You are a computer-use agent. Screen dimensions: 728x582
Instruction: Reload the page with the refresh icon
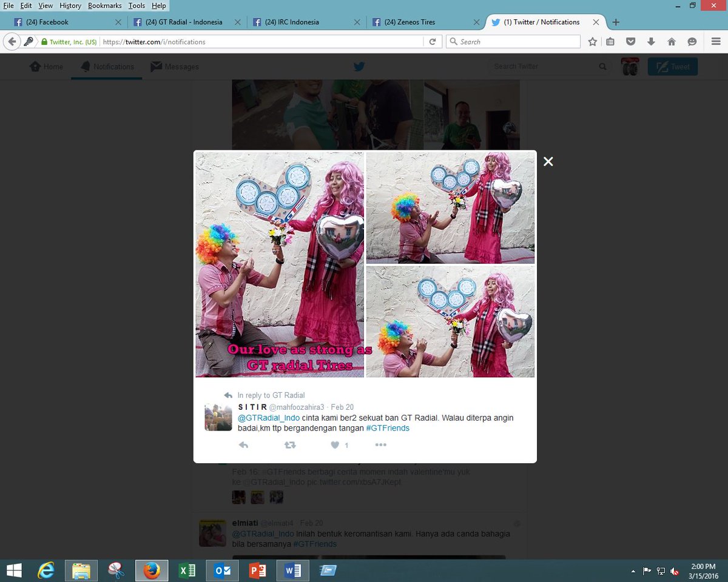[433, 42]
